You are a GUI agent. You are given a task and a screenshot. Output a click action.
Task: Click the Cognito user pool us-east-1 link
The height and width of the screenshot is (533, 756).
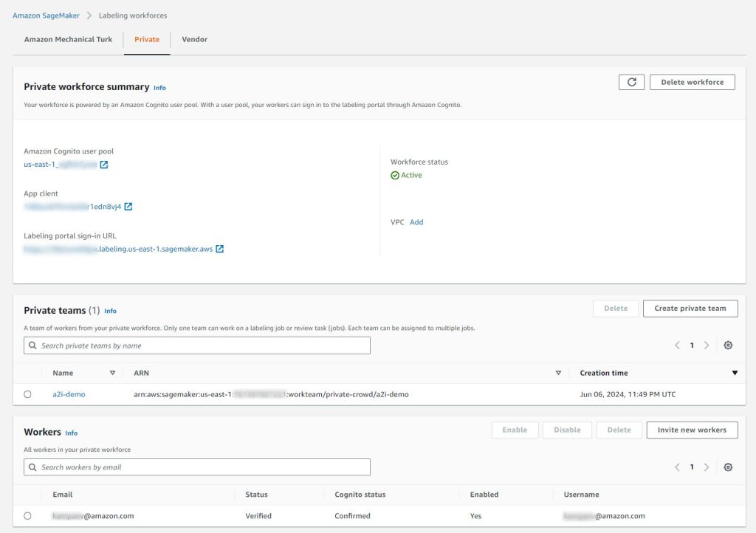click(61, 165)
